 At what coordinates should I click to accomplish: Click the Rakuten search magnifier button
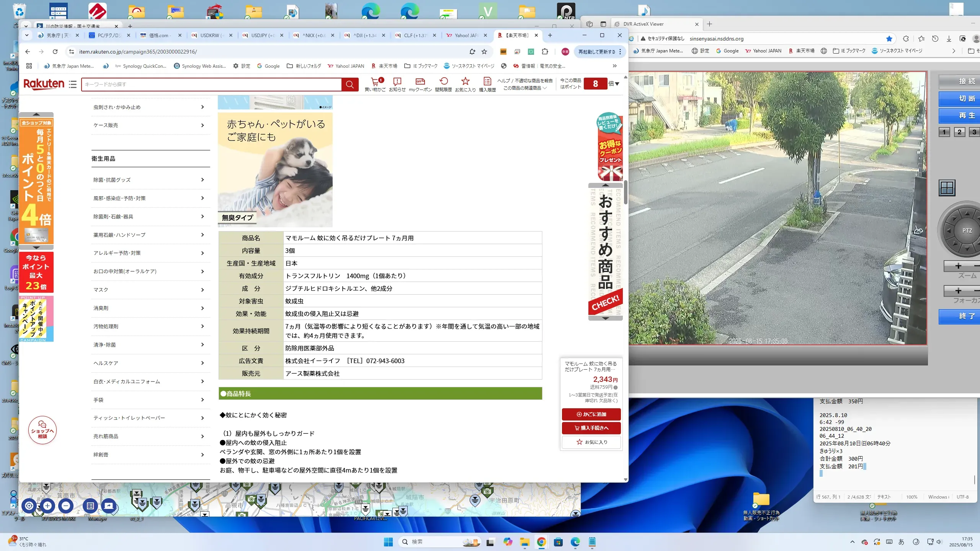tap(350, 85)
